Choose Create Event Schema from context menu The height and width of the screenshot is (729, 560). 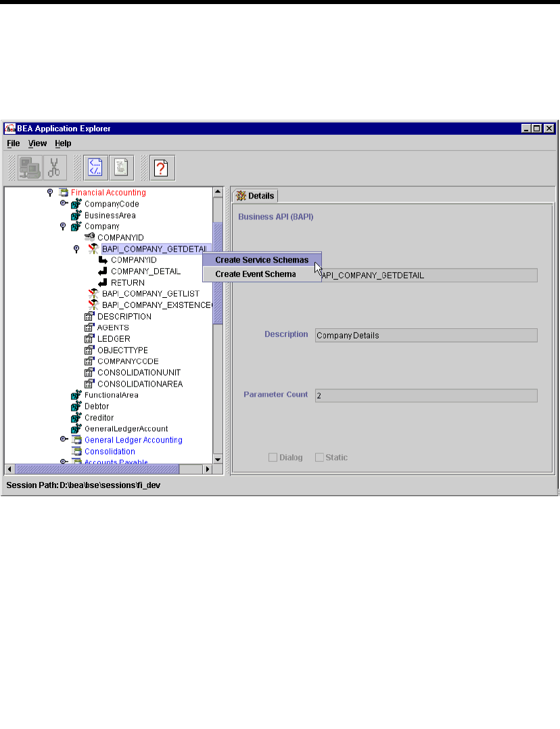click(x=262, y=274)
